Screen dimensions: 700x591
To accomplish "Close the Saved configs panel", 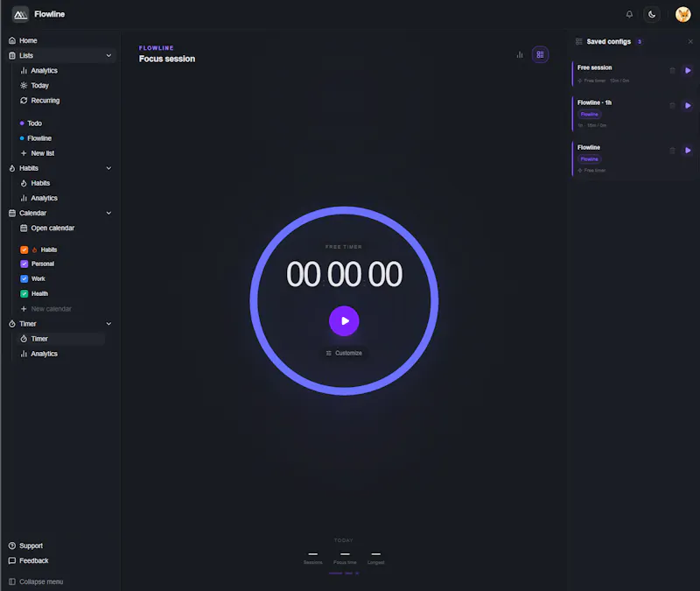I will pos(690,41).
